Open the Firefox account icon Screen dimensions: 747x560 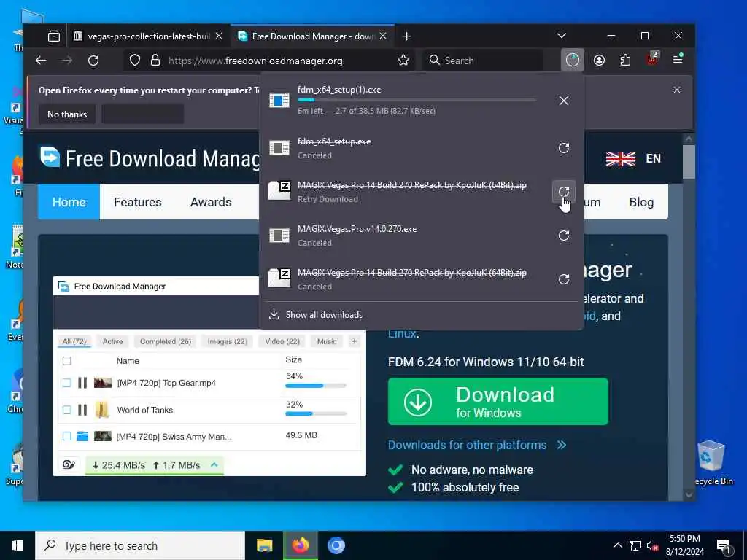click(599, 60)
